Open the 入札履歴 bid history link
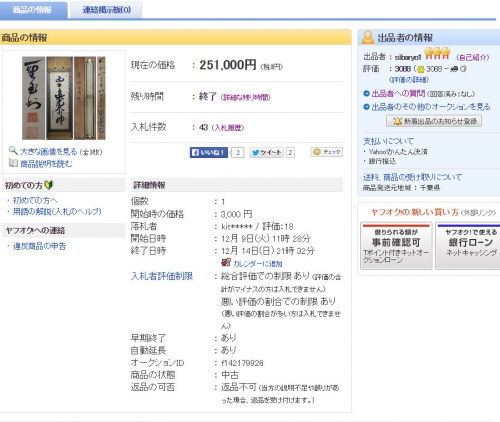The height and width of the screenshot is (422, 500). pyautogui.click(x=228, y=128)
